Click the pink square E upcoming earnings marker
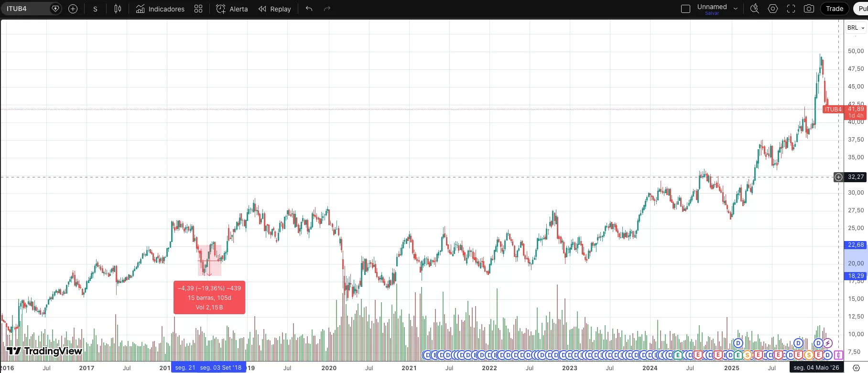This screenshot has height=373, width=868. (x=838, y=355)
